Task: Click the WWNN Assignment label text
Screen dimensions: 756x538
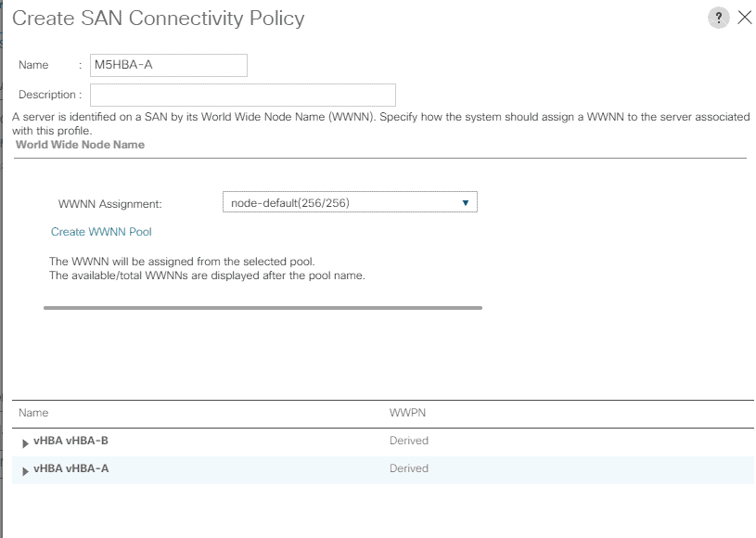Action: 110,204
